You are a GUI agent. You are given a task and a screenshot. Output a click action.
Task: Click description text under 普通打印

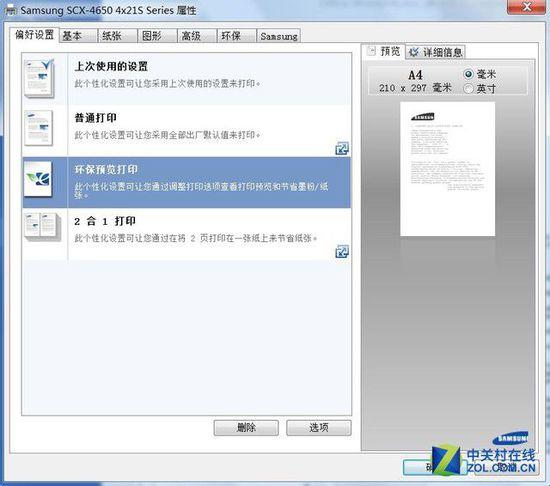click(167, 135)
